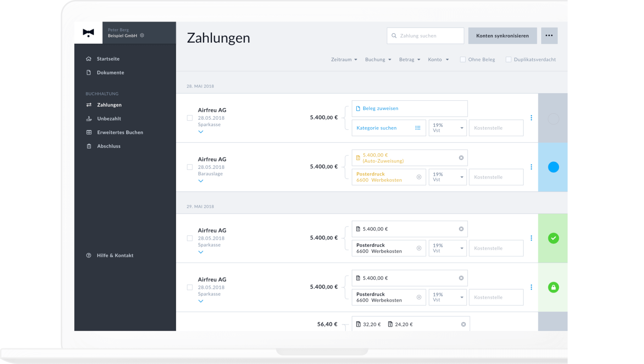Screen dimensions: 644x364
Task: Open the Buchung filter dropdown
Action: pos(378,59)
